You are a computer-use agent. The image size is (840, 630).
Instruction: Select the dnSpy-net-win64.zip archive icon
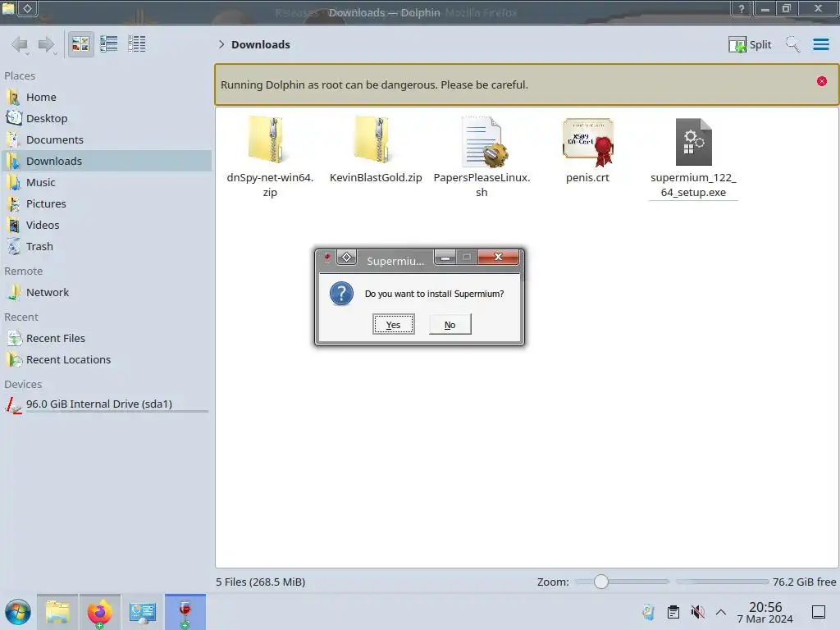tap(267, 139)
